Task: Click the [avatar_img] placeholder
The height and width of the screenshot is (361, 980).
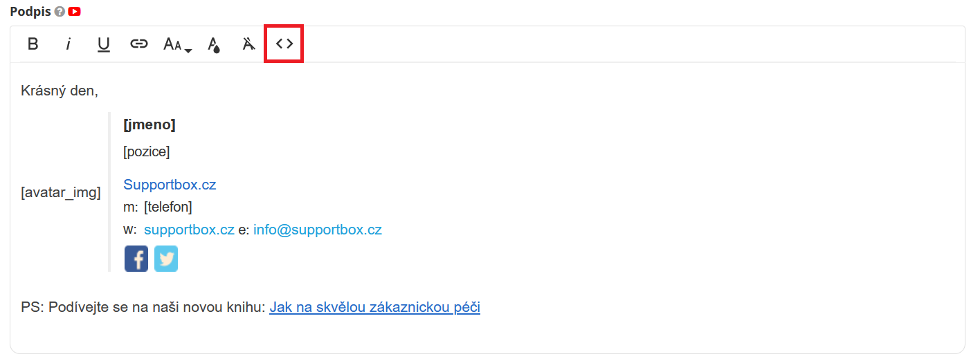Action: (x=61, y=192)
